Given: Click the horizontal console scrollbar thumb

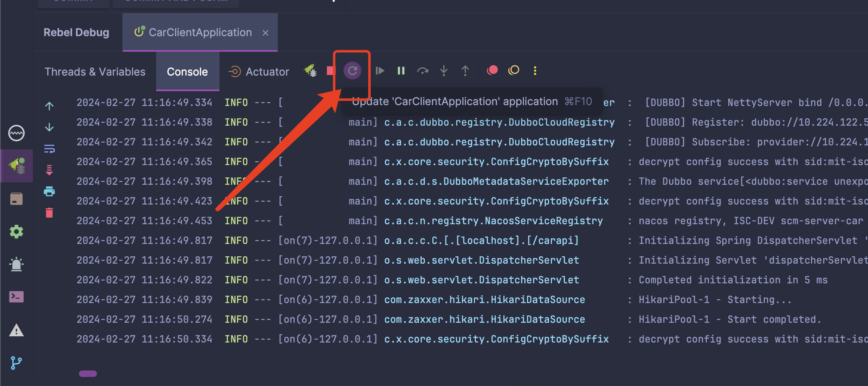Looking at the screenshot, I should tap(88, 374).
